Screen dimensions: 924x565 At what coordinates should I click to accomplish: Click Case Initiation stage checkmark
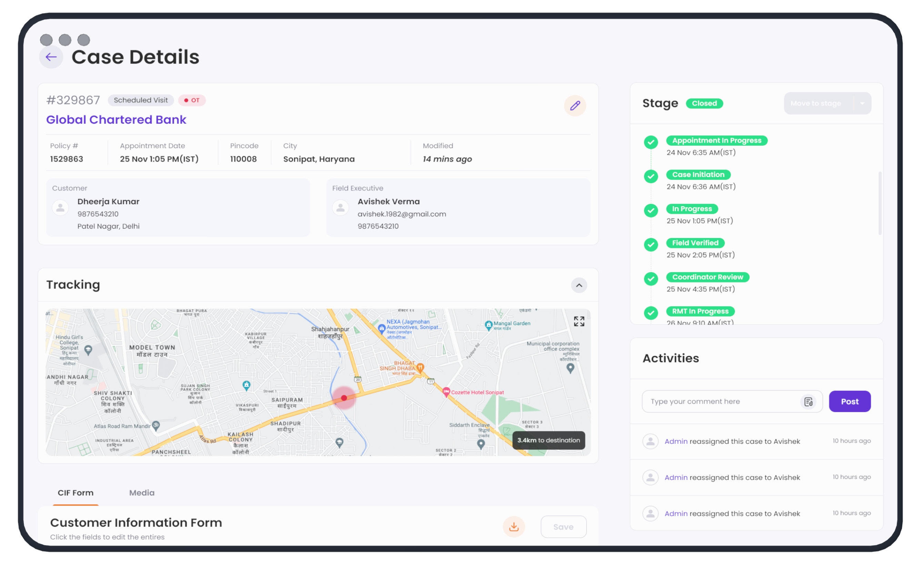(651, 176)
